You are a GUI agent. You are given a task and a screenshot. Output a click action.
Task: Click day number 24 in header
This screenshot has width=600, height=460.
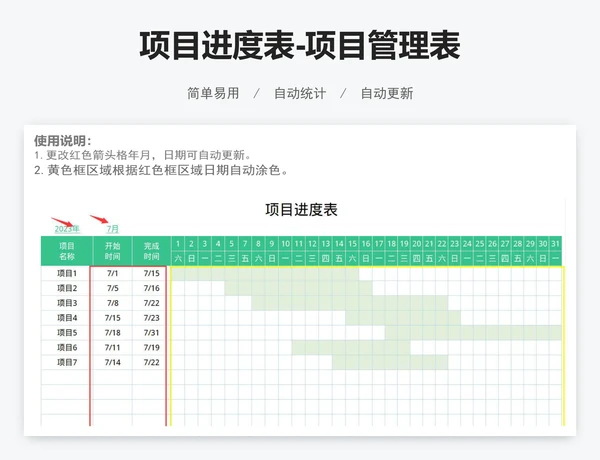tap(467, 244)
